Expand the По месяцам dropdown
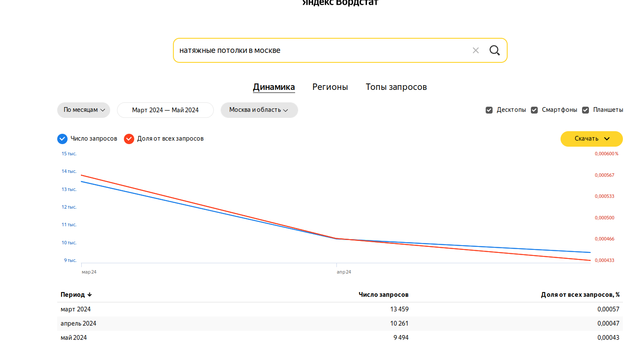The image size is (644, 354). pos(83,110)
